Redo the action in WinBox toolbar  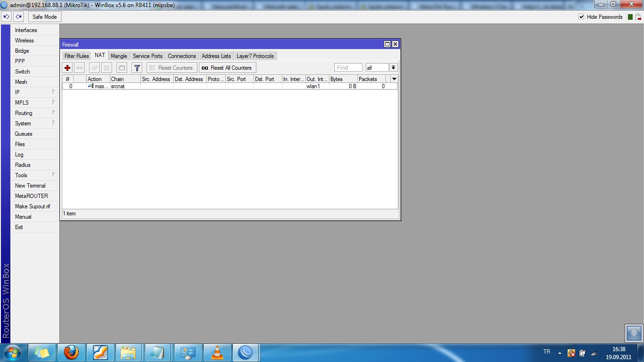[18, 16]
